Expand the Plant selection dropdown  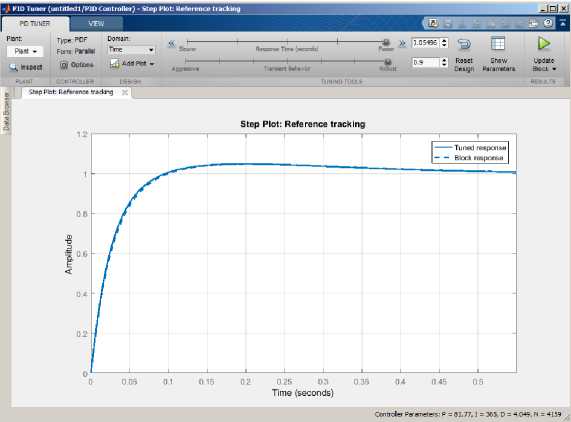click(x=25, y=51)
